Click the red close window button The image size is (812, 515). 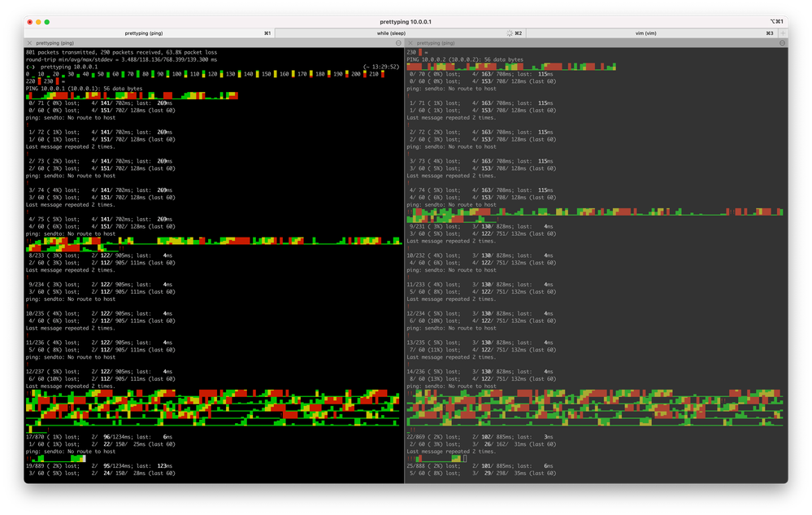(x=29, y=22)
